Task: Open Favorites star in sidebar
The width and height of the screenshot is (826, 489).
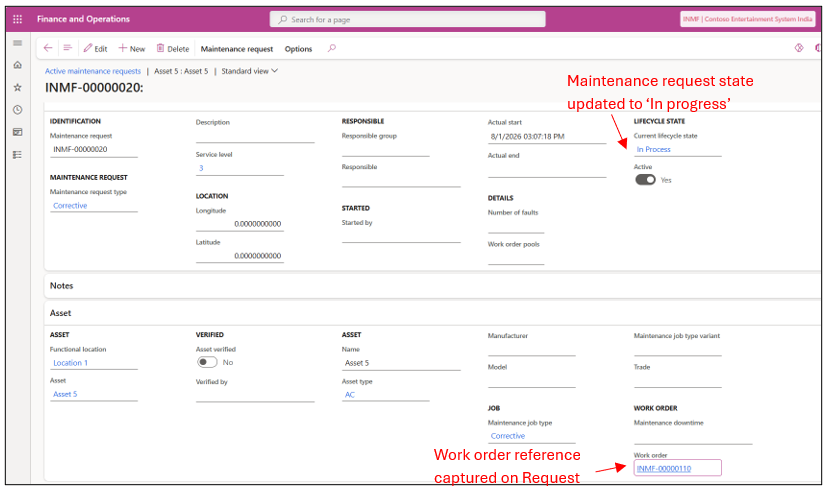Action: 17,87
